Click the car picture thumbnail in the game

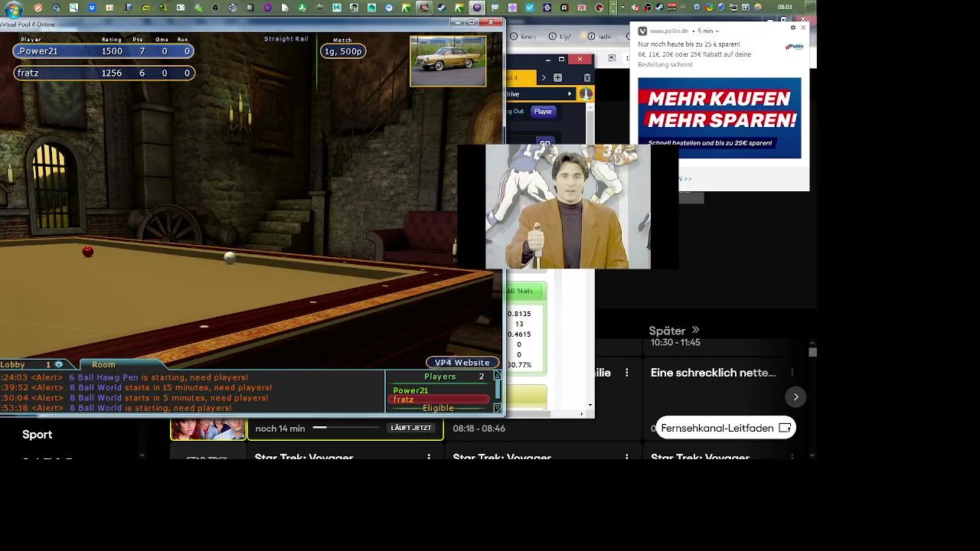pos(448,61)
